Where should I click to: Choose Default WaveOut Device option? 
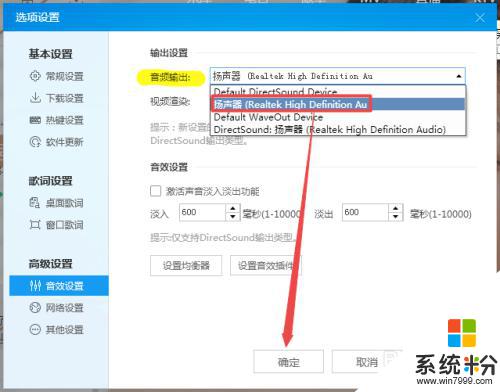338,117
